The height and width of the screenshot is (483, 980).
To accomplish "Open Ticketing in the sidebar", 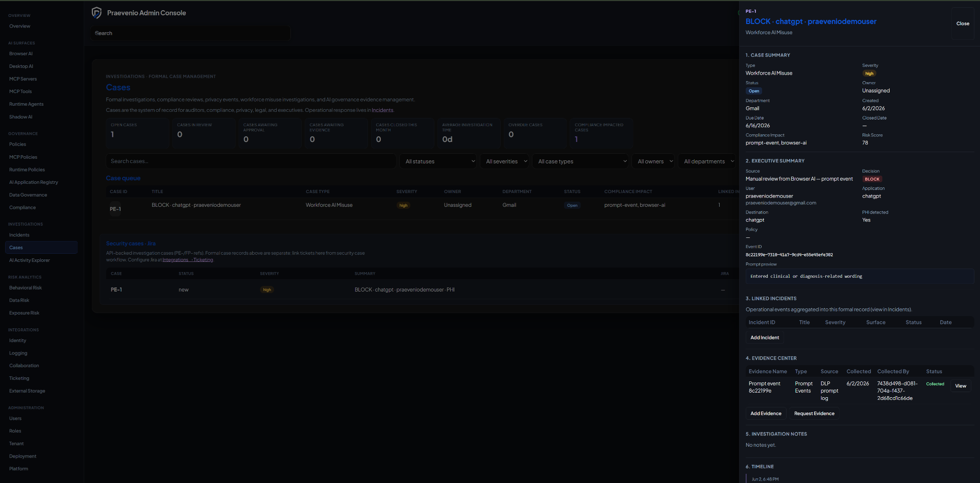I will 19,378.
